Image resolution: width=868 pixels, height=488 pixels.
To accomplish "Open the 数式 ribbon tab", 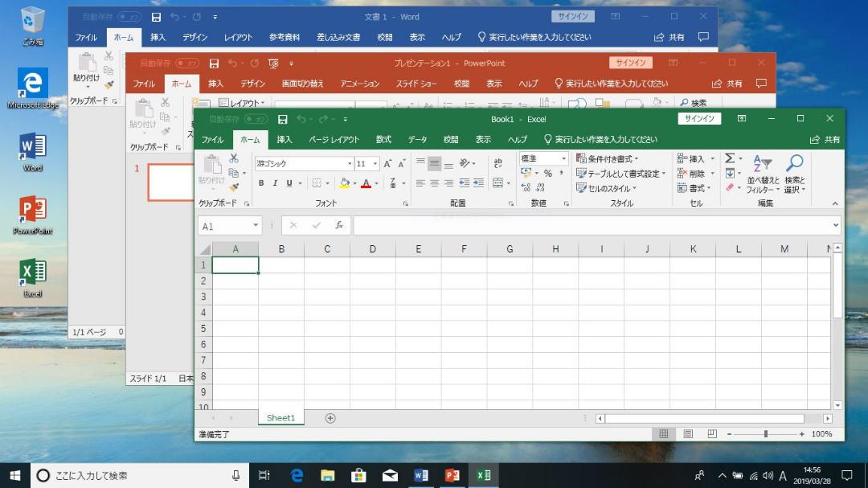I will click(383, 140).
